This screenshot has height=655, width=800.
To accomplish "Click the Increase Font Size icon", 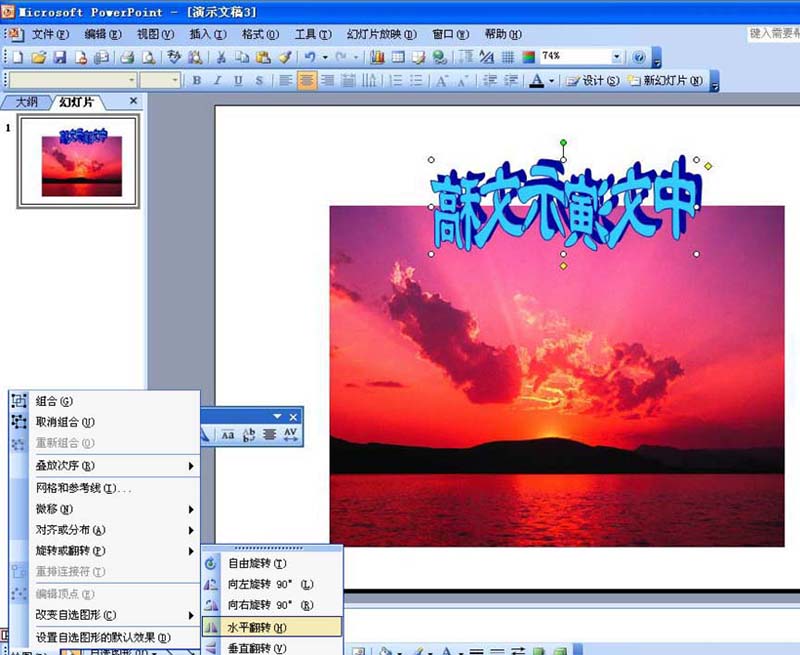I will [x=442, y=81].
